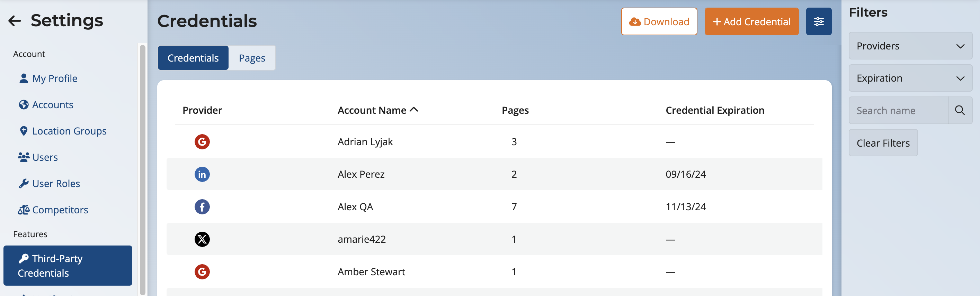980x296 pixels.
Task: Open My Profile in the sidebar
Action: [54, 78]
